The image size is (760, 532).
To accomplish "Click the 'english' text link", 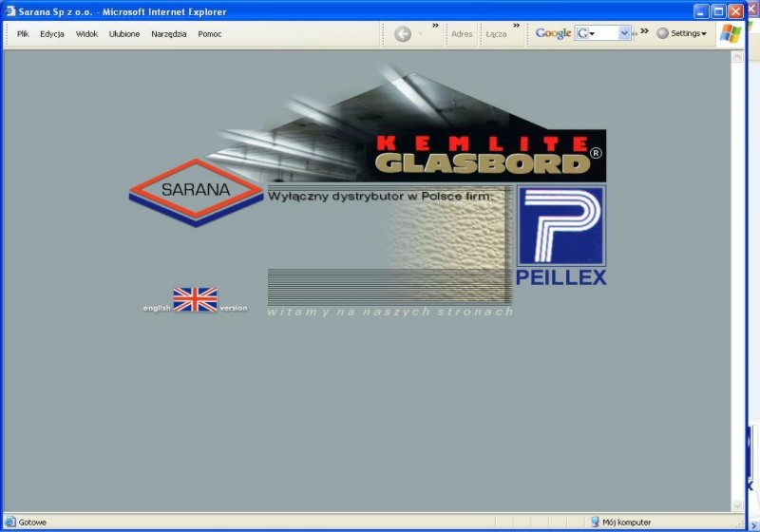I will pos(157,308).
